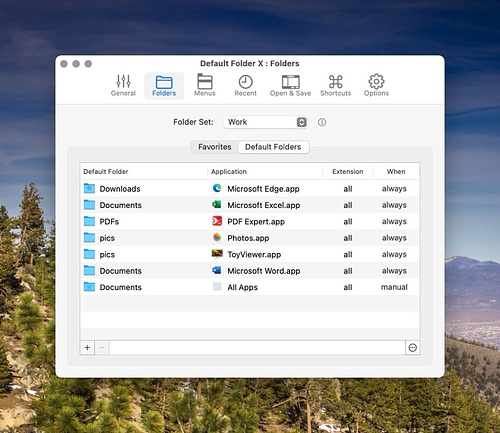
Task: Select the ToyViewer.app row
Action: (250, 254)
